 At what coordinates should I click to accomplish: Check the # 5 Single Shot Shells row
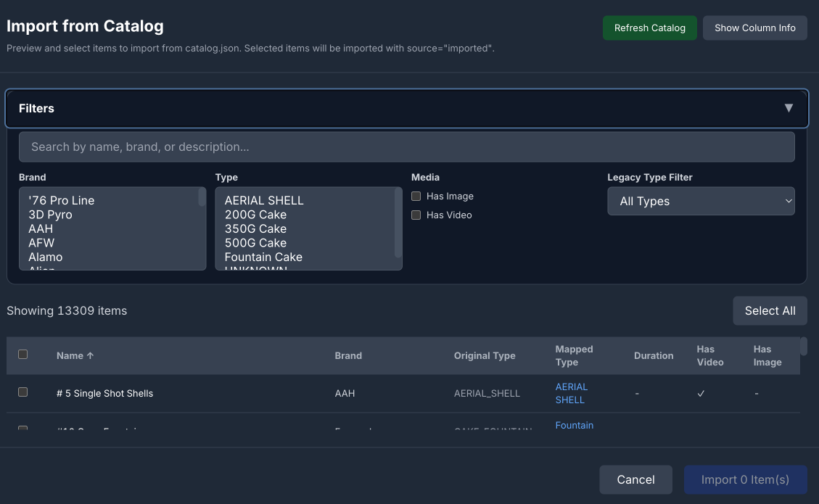click(23, 392)
